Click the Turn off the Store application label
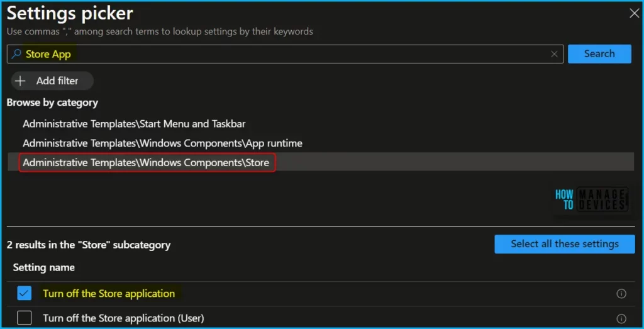Image resolution: width=644 pixels, height=329 pixels. click(x=109, y=293)
